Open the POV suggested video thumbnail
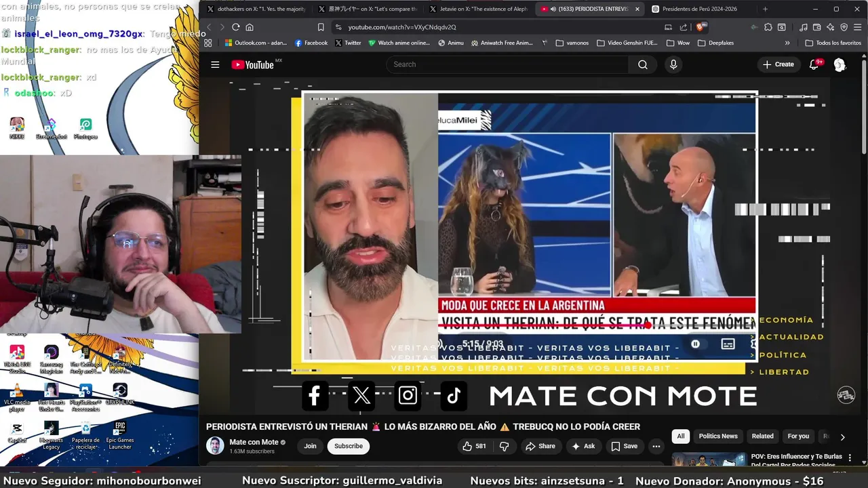This screenshot has height=488, width=868. tap(709, 459)
